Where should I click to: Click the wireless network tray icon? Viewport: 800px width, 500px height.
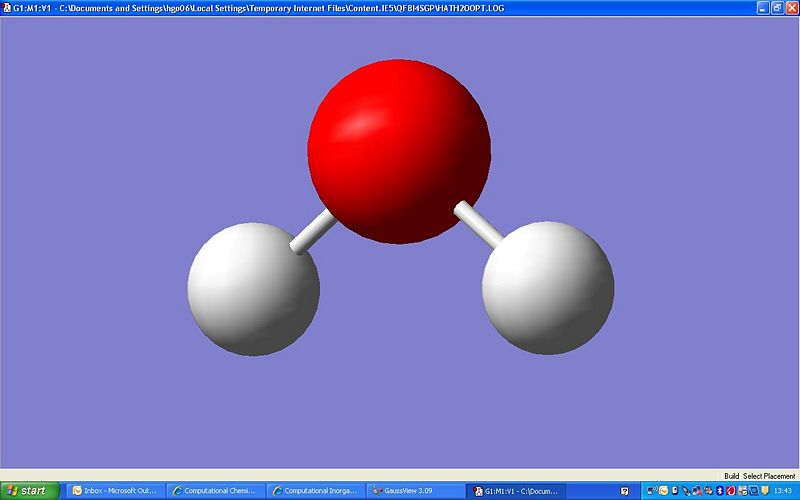tap(652, 491)
